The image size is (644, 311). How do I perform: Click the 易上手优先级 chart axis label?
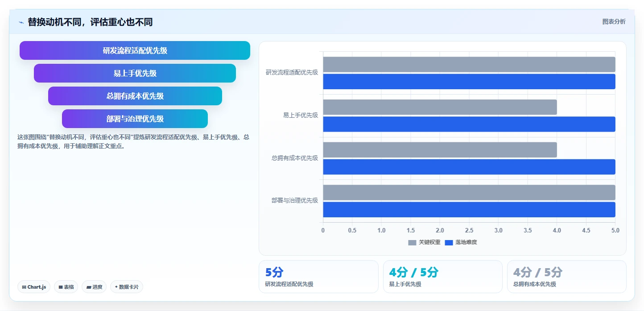pos(301,115)
